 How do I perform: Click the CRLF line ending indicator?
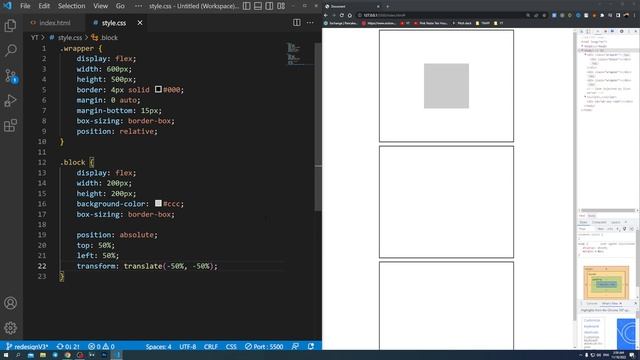211,347
